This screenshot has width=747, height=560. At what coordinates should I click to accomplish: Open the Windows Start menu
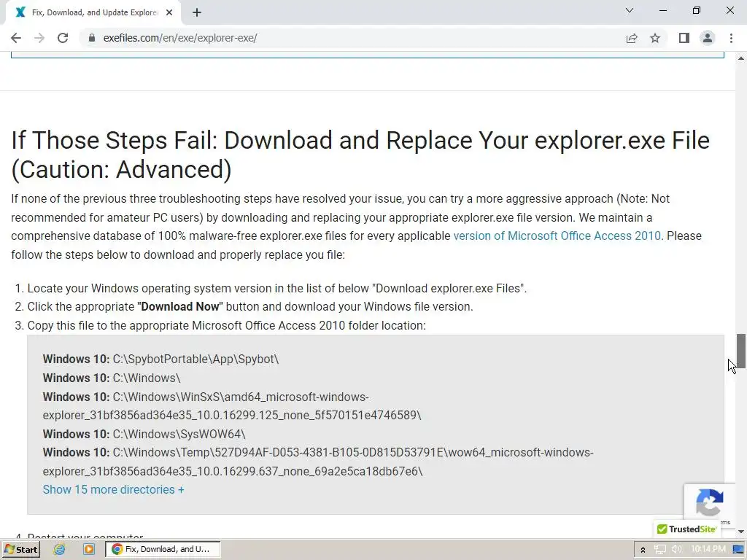coord(20,550)
